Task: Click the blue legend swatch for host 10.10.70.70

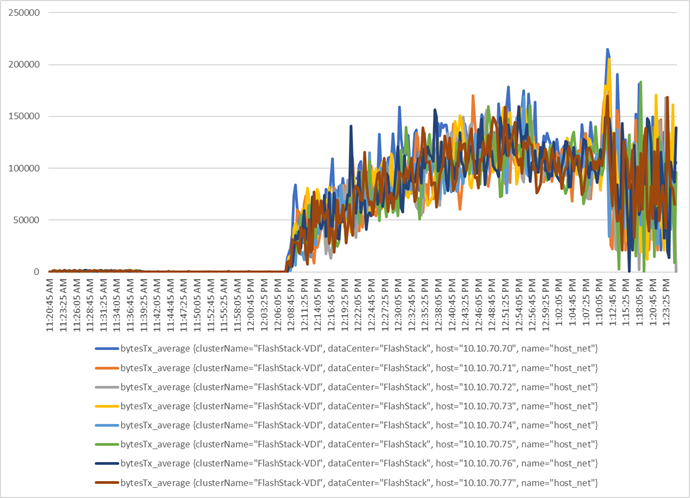Action: coord(107,349)
